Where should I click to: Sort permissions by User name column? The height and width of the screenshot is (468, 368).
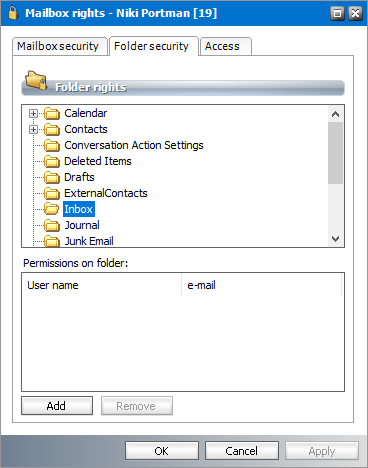click(102, 285)
